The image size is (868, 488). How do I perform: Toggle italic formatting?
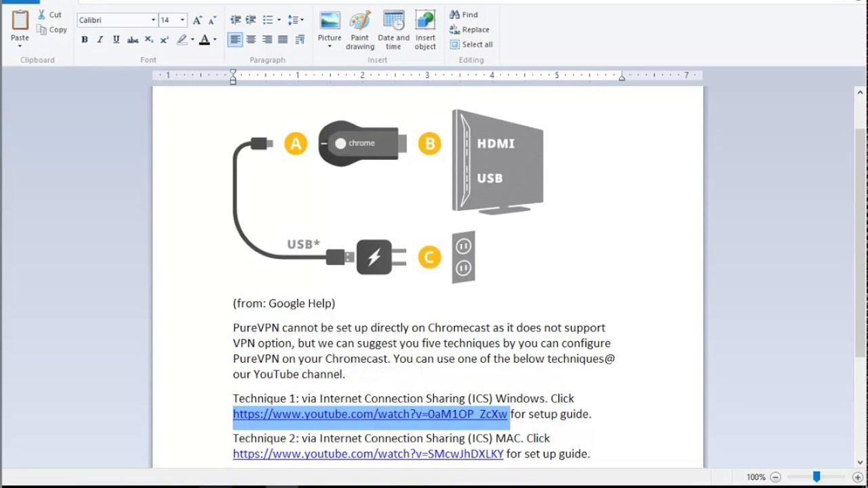point(100,40)
